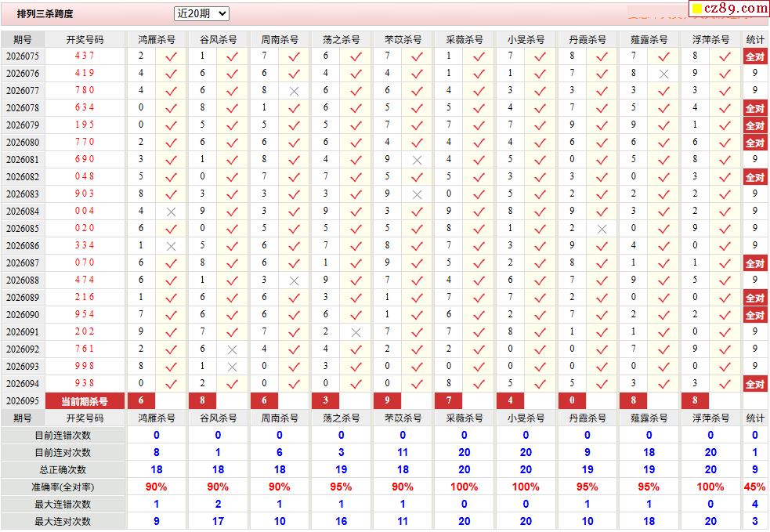
Task: Click the 全对 badge in row 2026089
Action: click(x=755, y=298)
